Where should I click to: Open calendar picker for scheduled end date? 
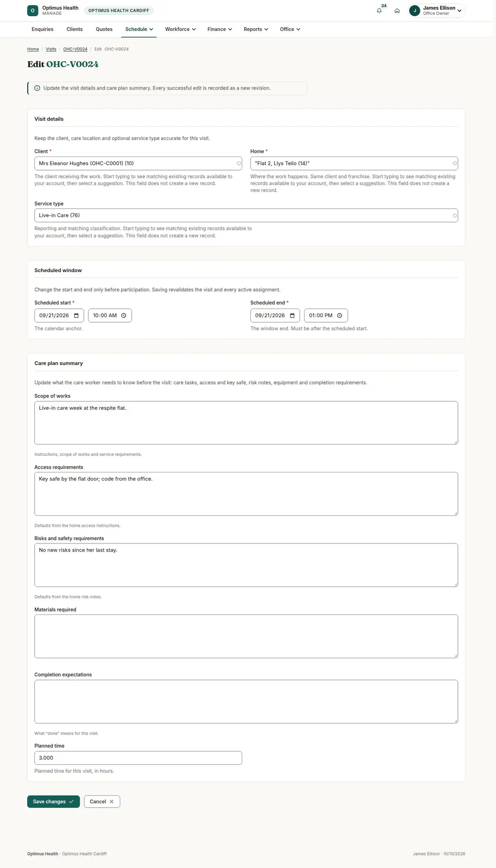tap(292, 315)
